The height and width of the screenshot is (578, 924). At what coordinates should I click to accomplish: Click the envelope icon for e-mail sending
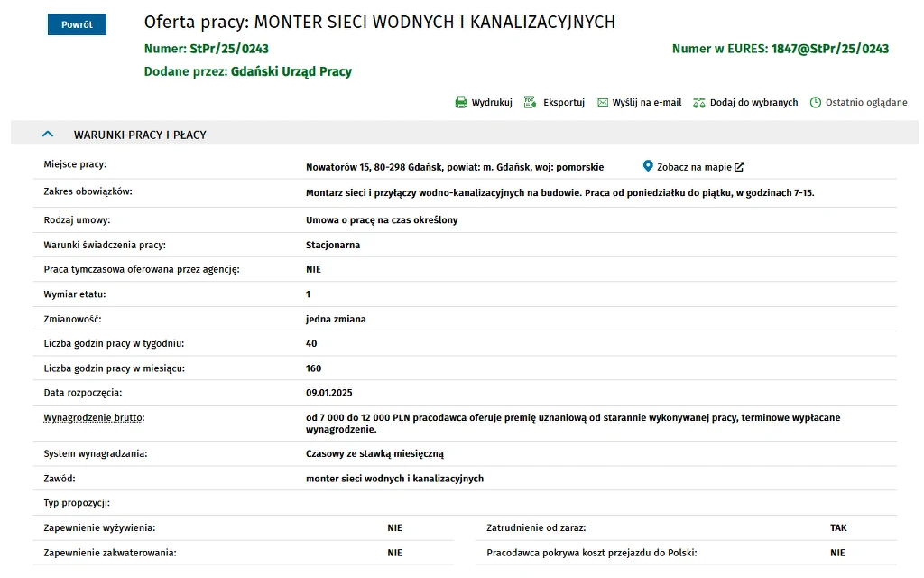point(603,103)
